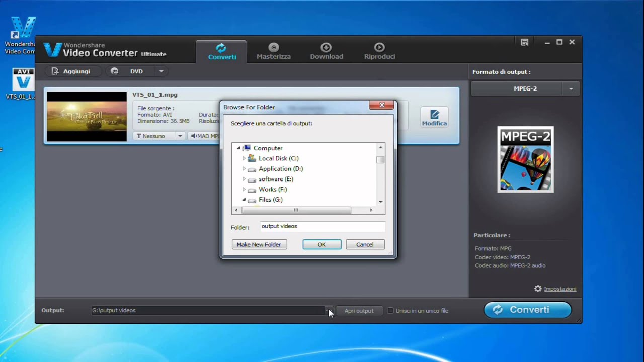Click the VTS_01_1.mpg video thumbnail

(x=87, y=116)
